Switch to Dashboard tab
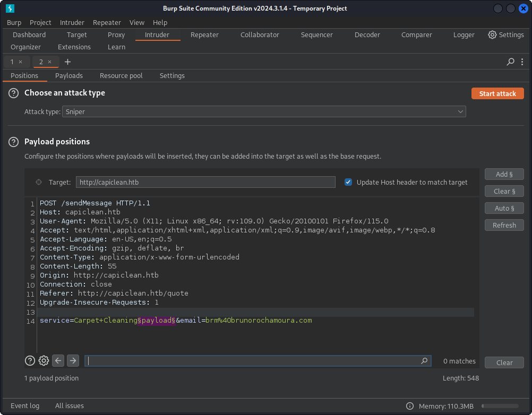 click(x=29, y=34)
